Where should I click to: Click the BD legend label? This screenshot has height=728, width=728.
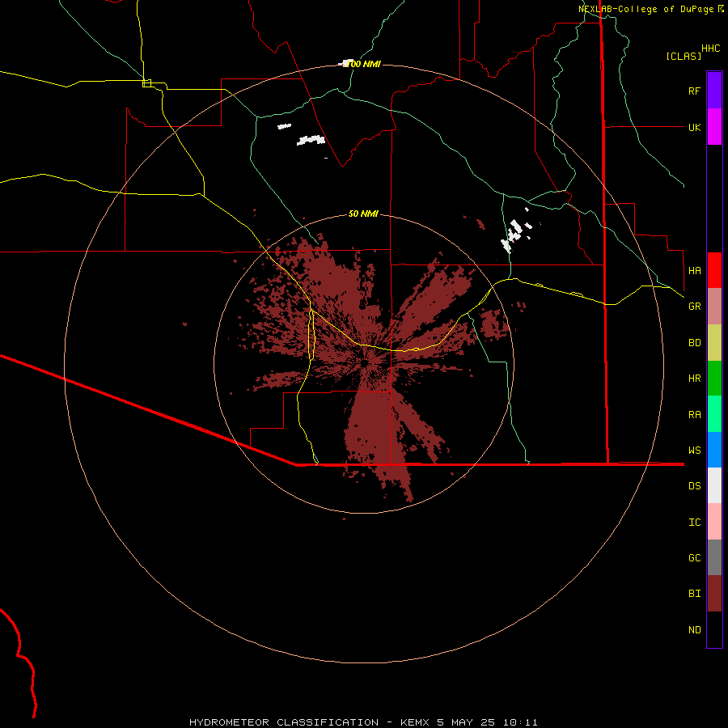tap(694, 343)
